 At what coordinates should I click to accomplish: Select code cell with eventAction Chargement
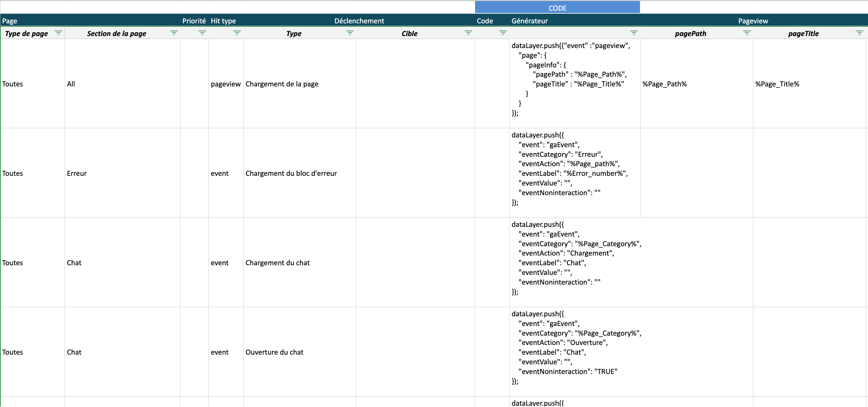(575, 263)
